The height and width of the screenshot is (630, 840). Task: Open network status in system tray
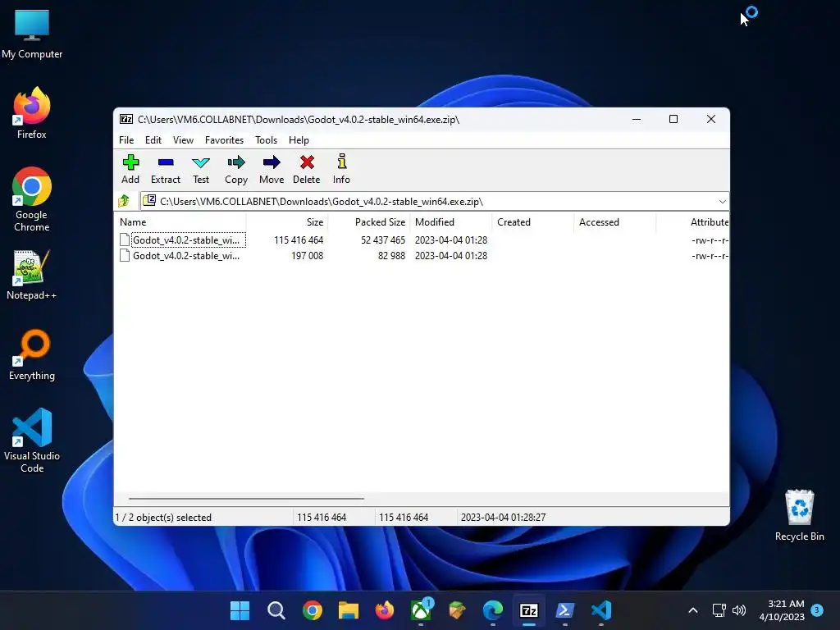click(x=719, y=610)
